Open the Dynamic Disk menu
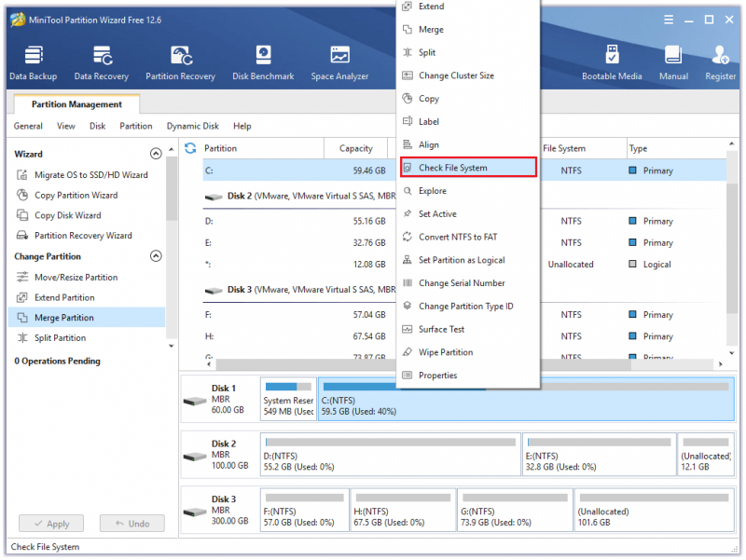Image resolution: width=746 pixels, height=560 pixels. click(x=193, y=126)
